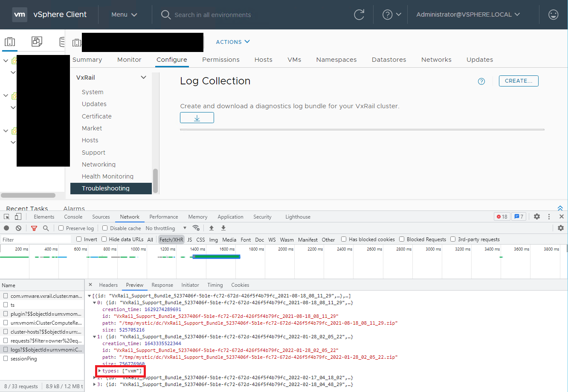Open the 18 errors counter
568x392 pixels.
[501, 217]
